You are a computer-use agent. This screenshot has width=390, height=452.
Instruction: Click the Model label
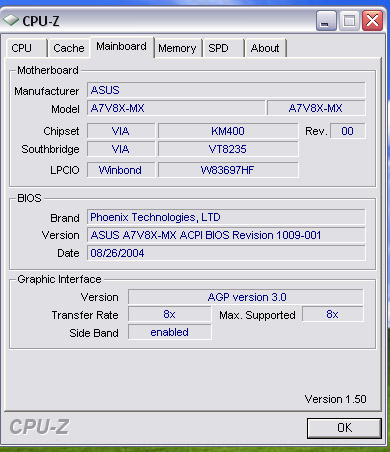pyautogui.click(x=65, y=109)
